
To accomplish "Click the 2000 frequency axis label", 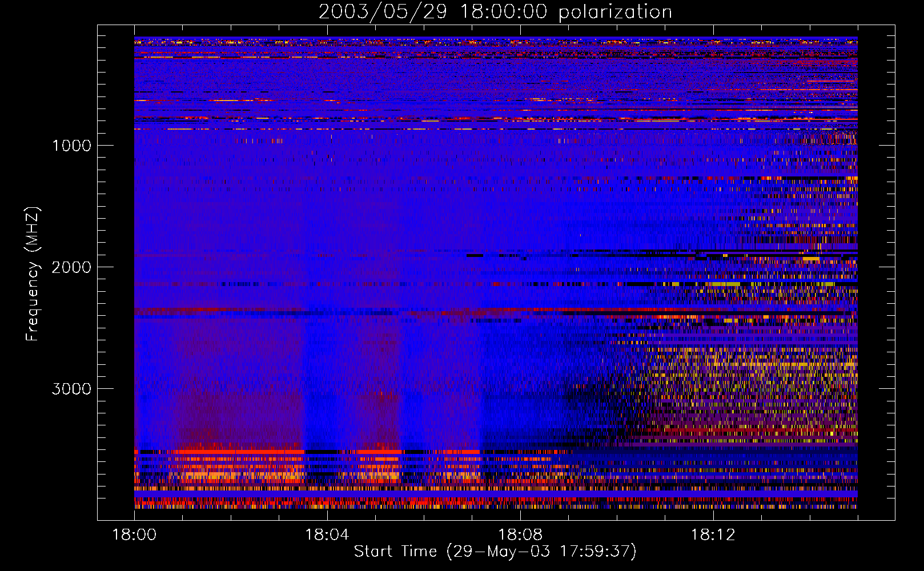I will point(71,267).
